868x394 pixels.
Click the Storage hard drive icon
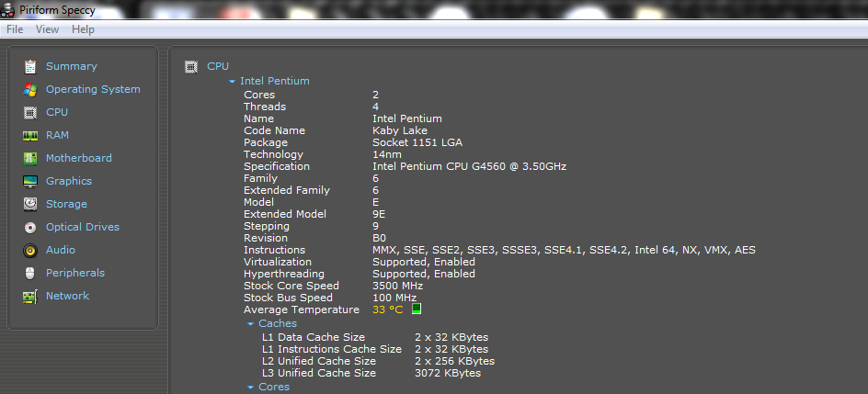[30, 205]
